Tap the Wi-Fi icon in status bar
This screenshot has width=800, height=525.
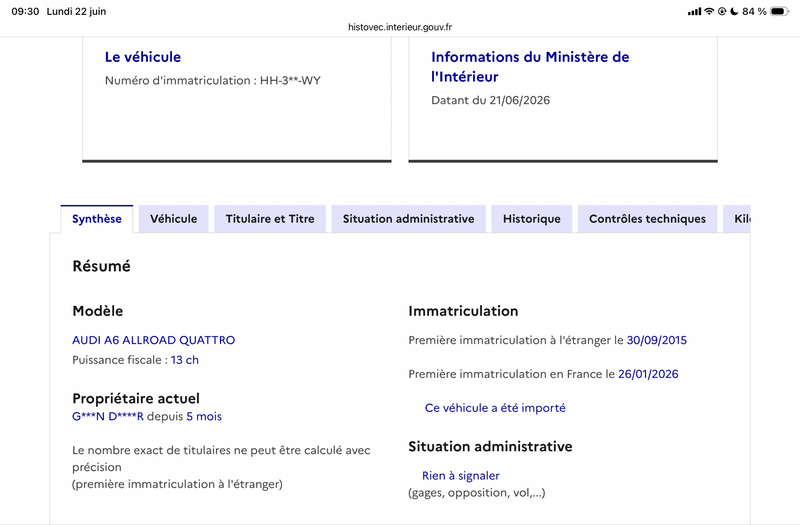(709, 11)
